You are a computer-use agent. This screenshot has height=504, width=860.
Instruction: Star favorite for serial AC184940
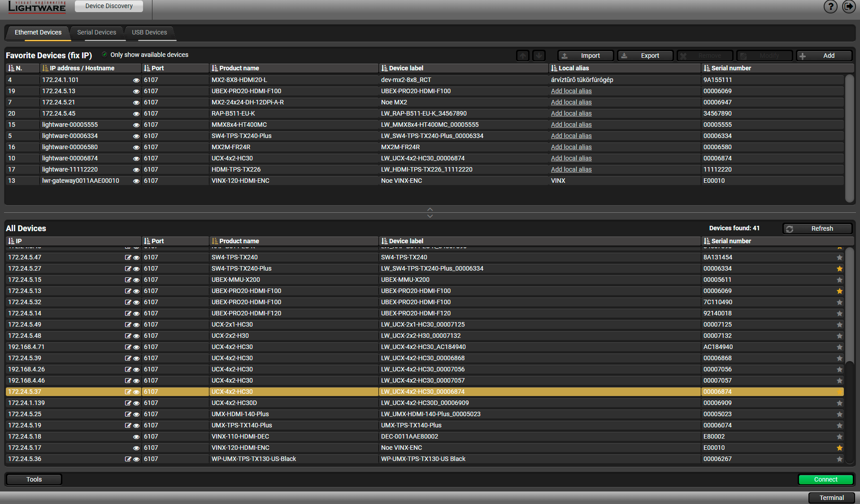point(839,347)
